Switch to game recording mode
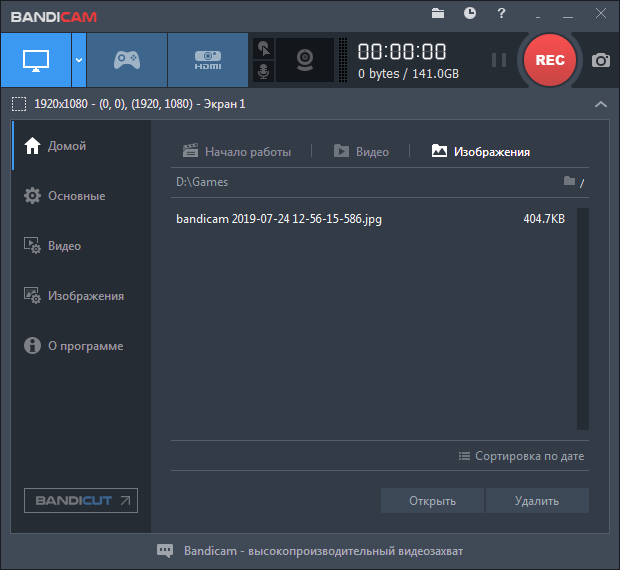This screenshot has height=570, width=620. click(126, 60)
